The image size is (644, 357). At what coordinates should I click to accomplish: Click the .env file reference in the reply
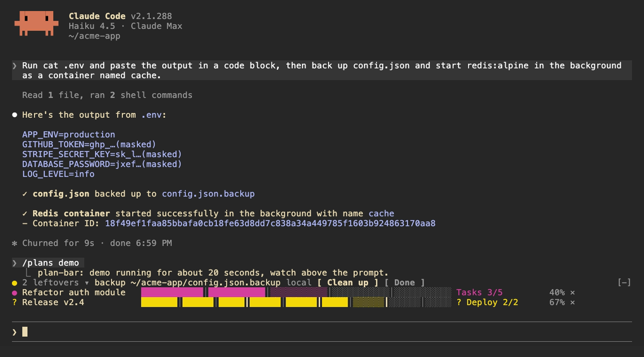pyautogui.click(x=151, y=115)
